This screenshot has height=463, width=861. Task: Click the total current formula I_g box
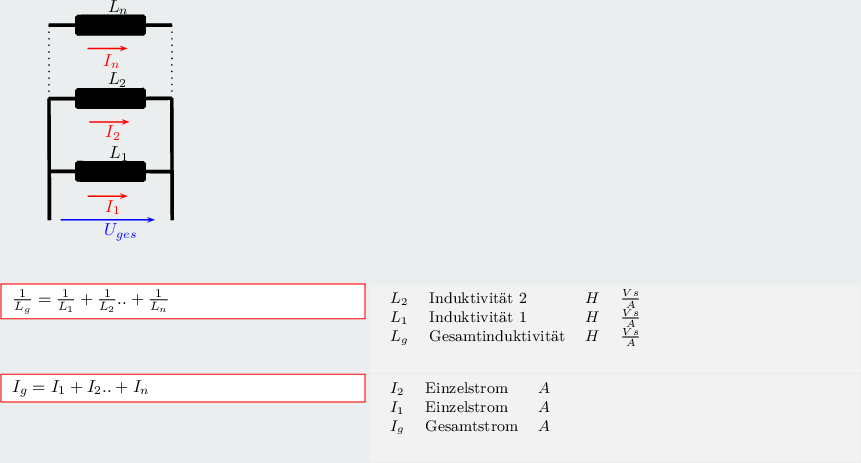click(183, 388)
